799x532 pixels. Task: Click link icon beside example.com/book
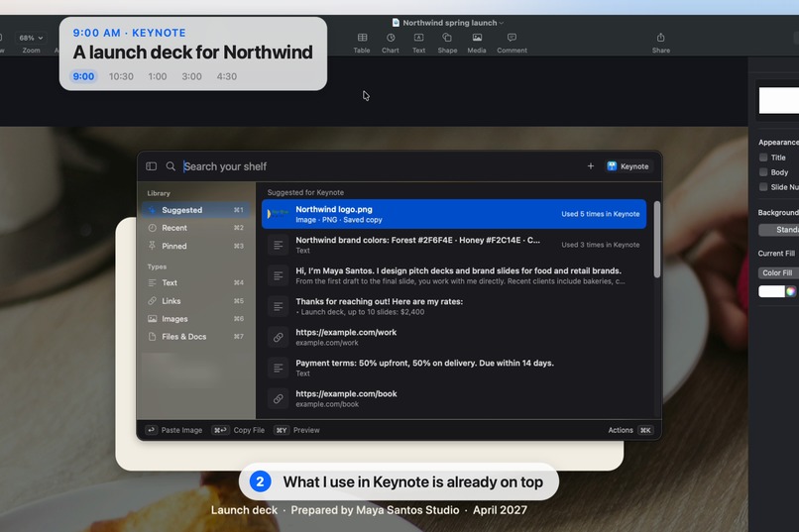click(278, 398)
